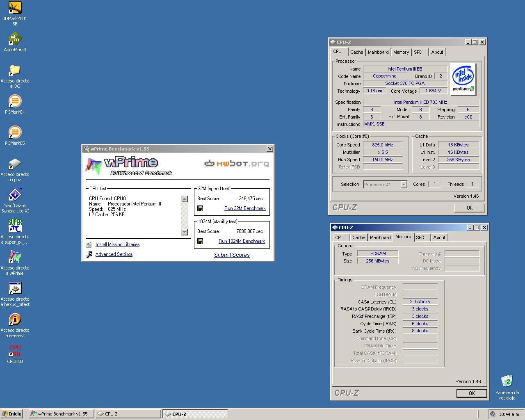Click the Intel Inside Pentium III logo
This screenshot has width=525, height=420.
[463, 79]
